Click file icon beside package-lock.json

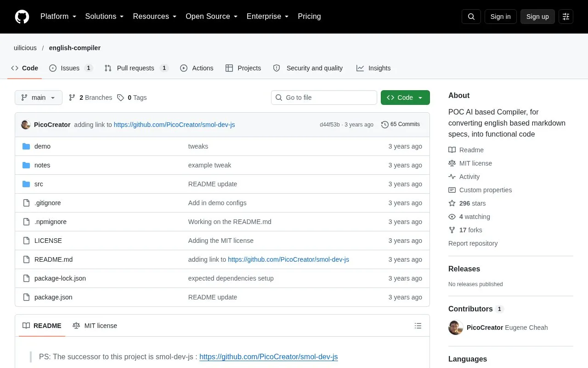[x=26, y=278]
